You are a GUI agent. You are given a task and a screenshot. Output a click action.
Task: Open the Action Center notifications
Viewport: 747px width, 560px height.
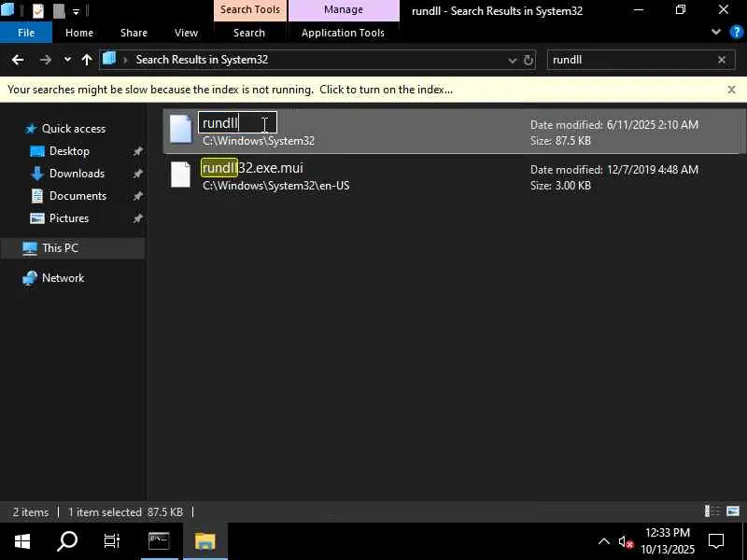[716, 541]
